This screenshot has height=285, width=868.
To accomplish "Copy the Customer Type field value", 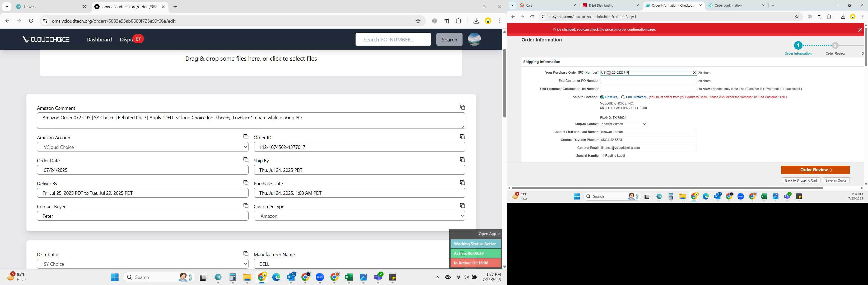I will pyautogui.click(x=462, y=206).
